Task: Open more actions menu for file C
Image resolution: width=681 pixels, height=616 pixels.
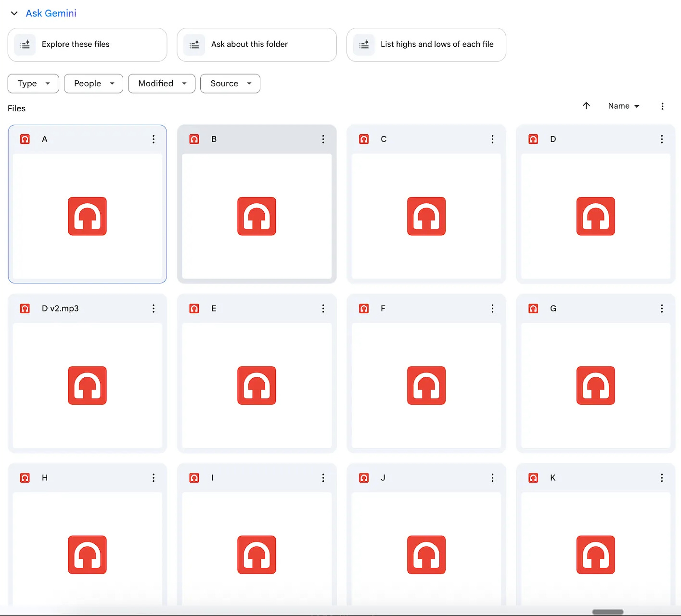Action: click(492, 139)
